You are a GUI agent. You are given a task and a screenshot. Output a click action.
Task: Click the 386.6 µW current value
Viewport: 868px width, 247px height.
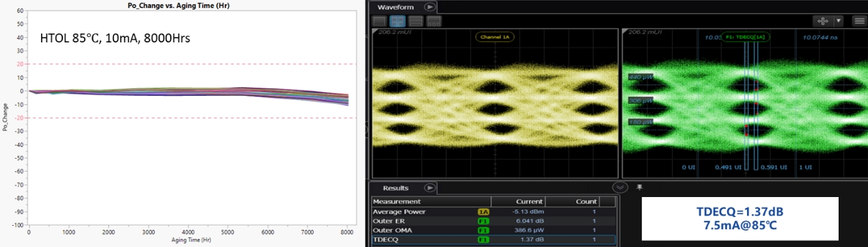tap(530, 231)
